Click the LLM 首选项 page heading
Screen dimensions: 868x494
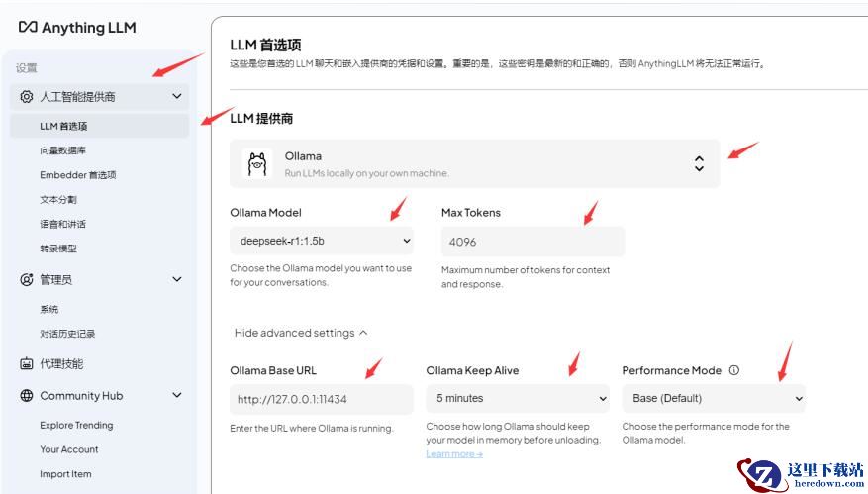(x=265, y=45)
